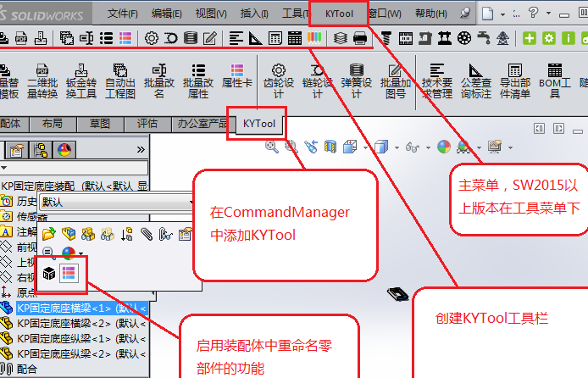This screenshot has width=588, height=378.
Task: Expand View Settings monitor dropdown arrow
Action: pyautogui.click(x=510, y=147)
